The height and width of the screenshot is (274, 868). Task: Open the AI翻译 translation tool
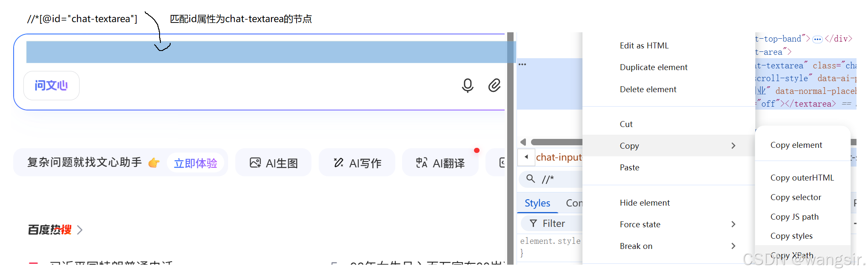click(x=440, y=163)
